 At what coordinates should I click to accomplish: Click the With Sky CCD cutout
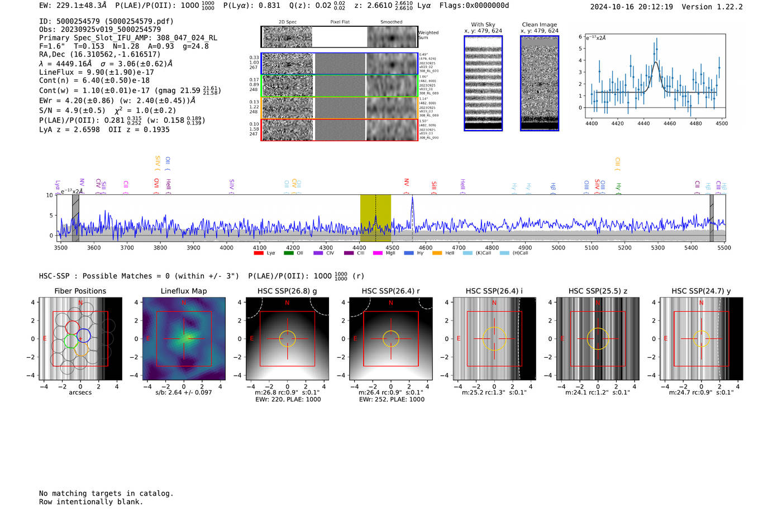[483, 83]
